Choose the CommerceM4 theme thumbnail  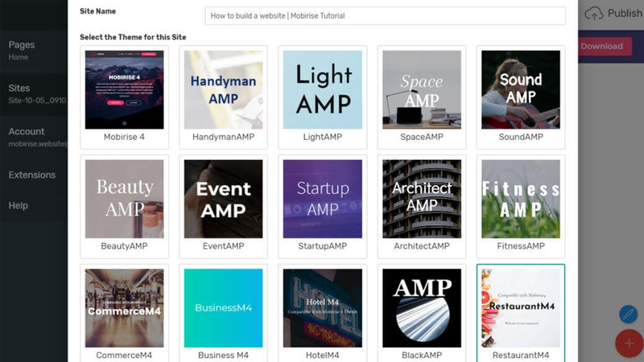point(124,308)
